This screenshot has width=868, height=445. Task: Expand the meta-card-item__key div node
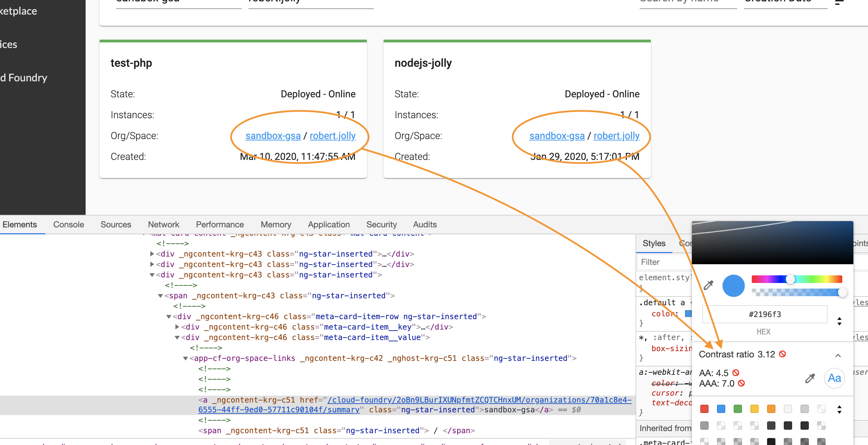point(177,327)
